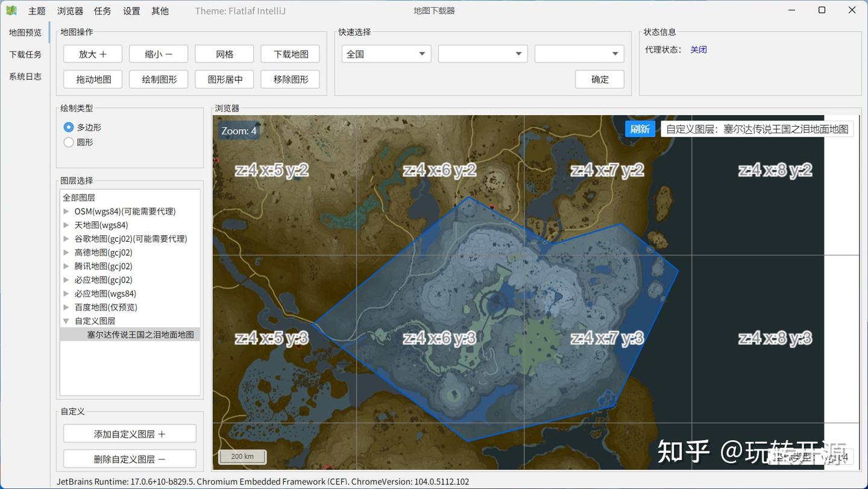Open the 设置 menu
Image resolution: width=868 pixels, height=489 pixels.
pyautogui.click(x=131, y=10)
